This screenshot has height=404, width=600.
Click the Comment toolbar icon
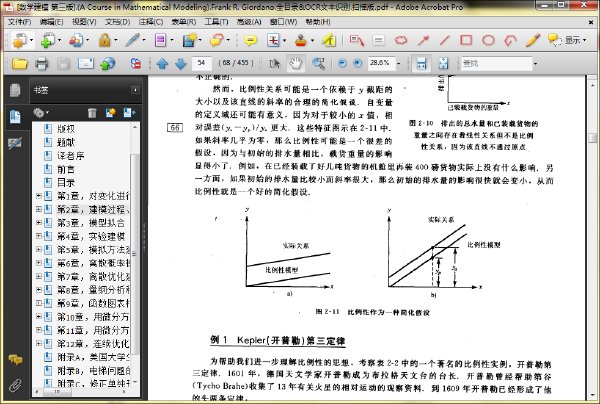point(217,40)
